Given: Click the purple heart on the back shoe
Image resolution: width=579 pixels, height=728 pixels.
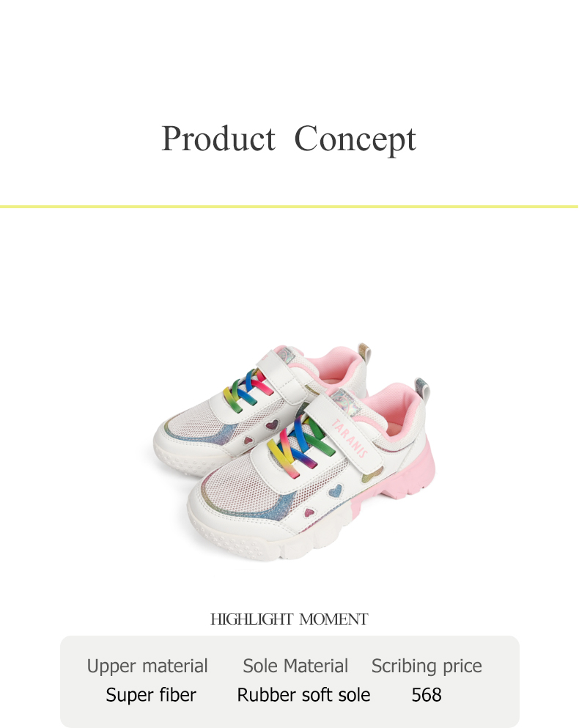Looking at the screenshot, I should (272, 424).
